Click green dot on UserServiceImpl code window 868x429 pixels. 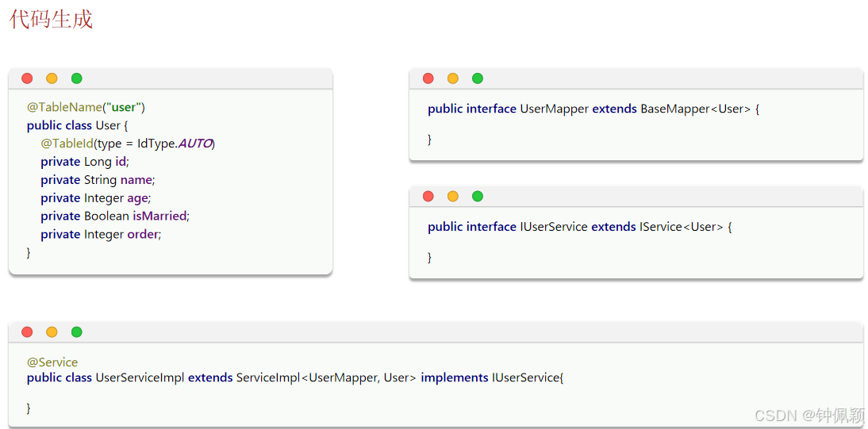click(77, 332)
